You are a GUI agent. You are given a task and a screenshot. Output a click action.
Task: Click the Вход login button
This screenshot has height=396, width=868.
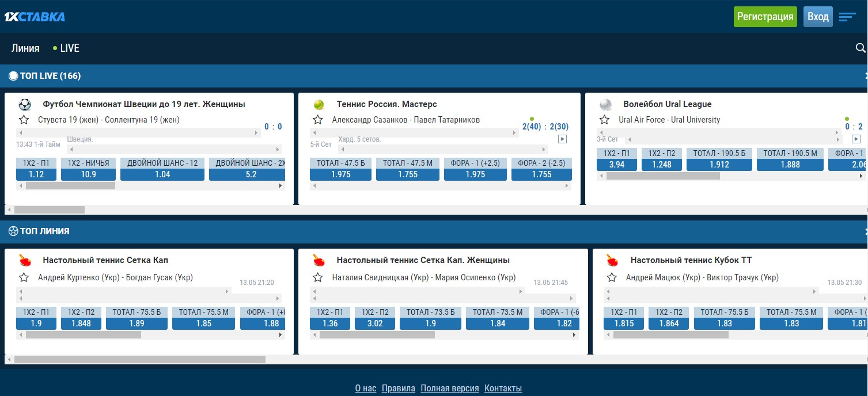818,17
